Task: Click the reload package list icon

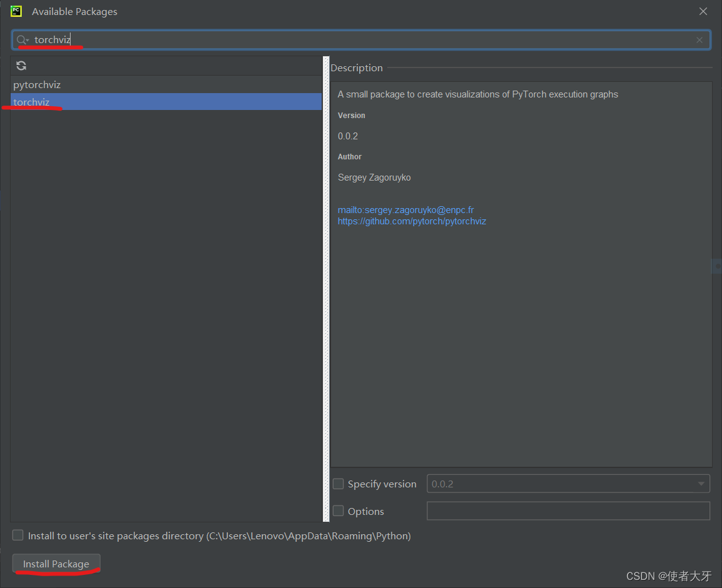Action: 21,66
